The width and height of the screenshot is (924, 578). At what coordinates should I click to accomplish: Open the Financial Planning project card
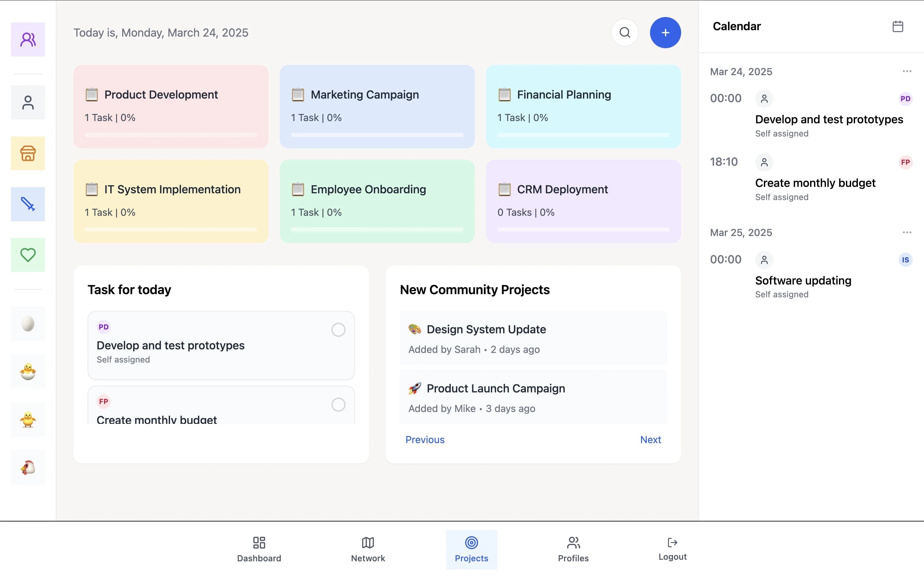(x=583, y=106)
